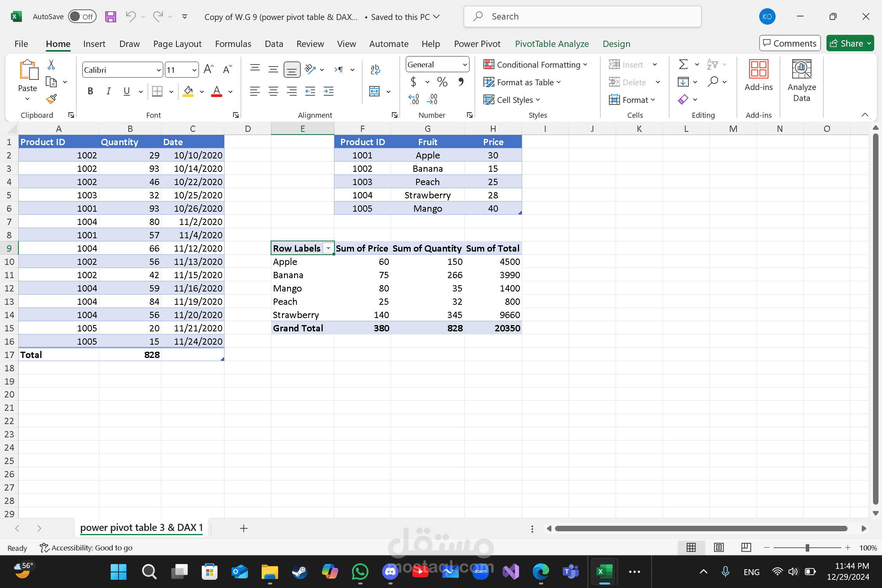Click the Clear eraser icon

click(x=683, y=99)
